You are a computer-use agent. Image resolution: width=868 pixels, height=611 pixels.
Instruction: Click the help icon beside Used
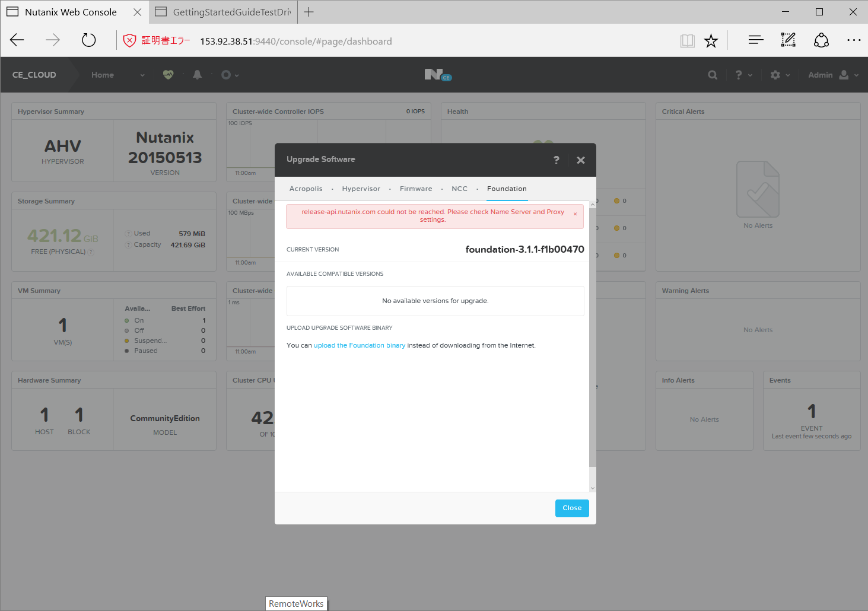(x=128, y=234)
